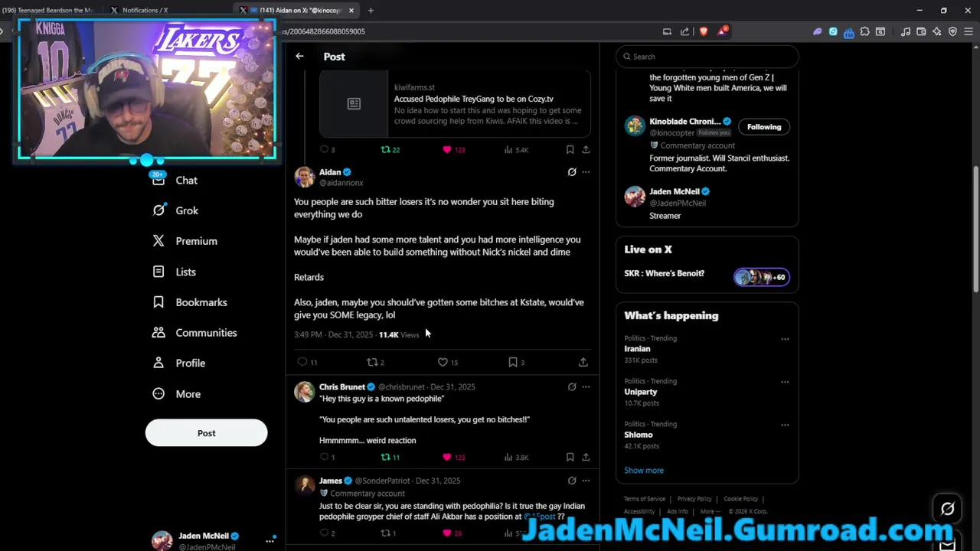The width and height of the screenshot is (980, 551).
Task: Open the browser extensions puzzle icon
Action: pyautogui.click(x=864, y=31)
